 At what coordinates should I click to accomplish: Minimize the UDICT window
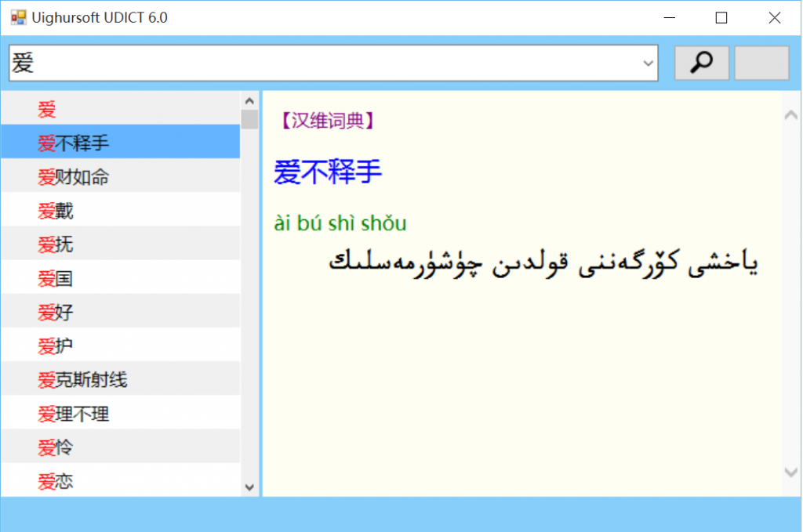(670, 17)
